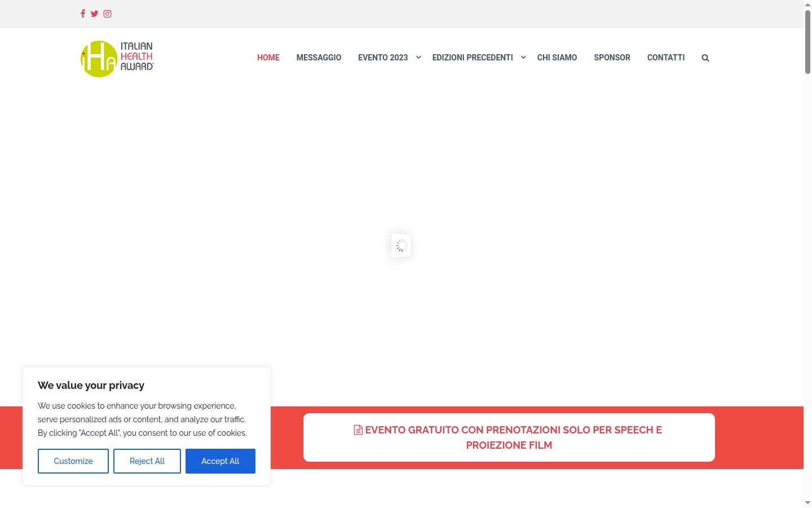Image resolution: width=812 pixels, height=508 pixels.
Task: Click the scrollbar down arrow
Action: (x=807, y=502)
